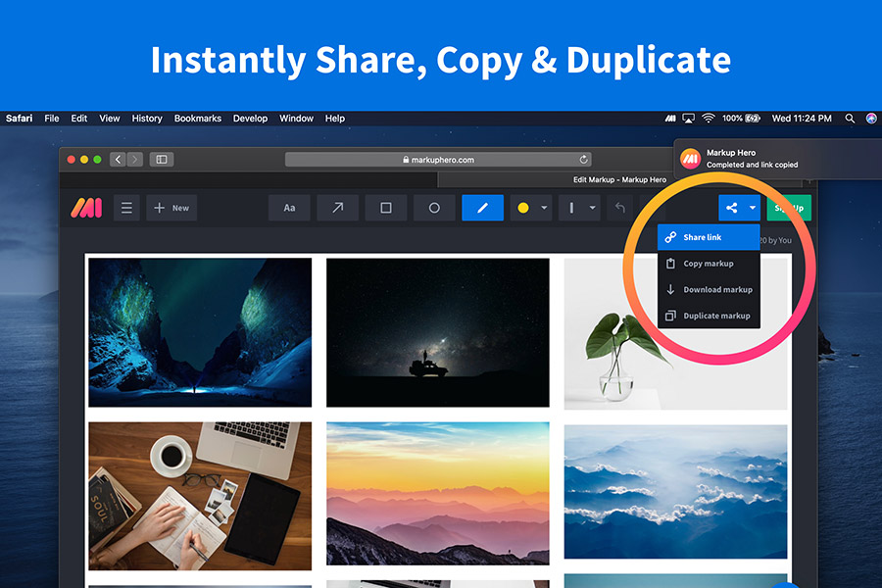Create a new markup with the New button
The image size is (882, 588).
coord(171,208)
